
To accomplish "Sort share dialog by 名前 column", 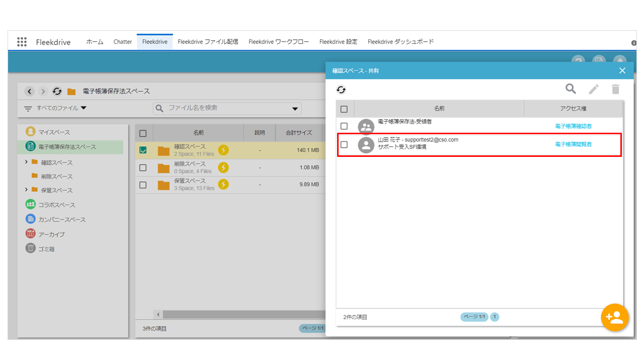I will pyautogui.click(x=439, y=109).
